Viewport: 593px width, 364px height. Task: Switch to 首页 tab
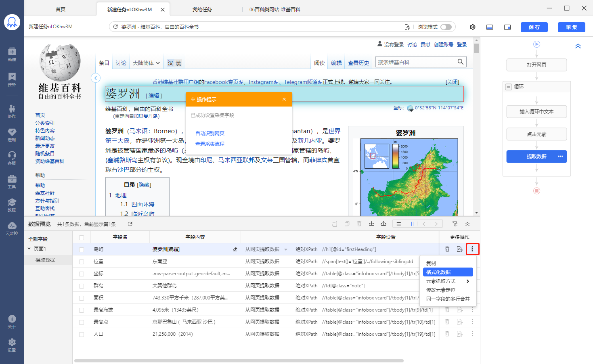click(61, 9)
